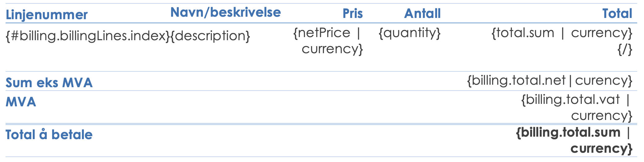This screenshot has width=644, height=162.
Task: Click the Sum eks MVA label
Action: point(49,83)
